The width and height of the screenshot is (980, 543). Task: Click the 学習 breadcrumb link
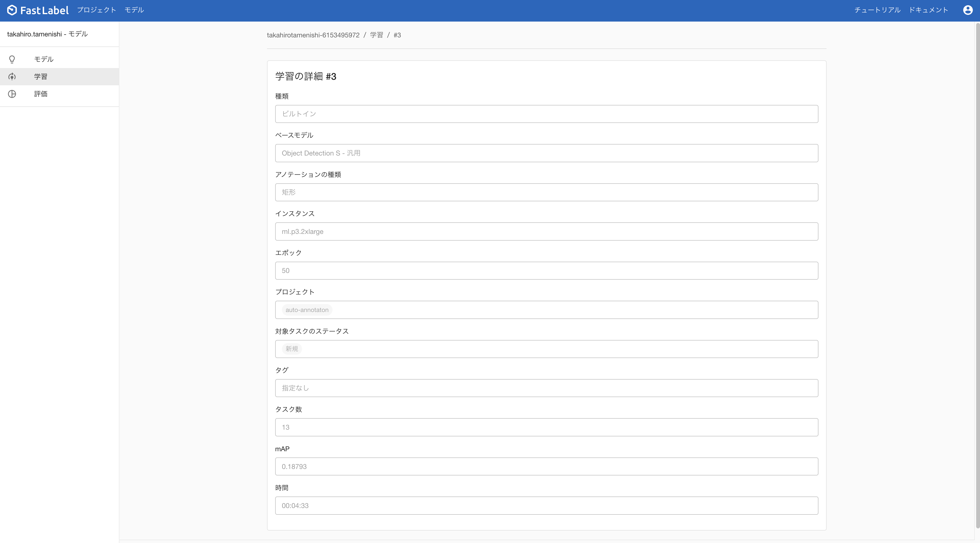[x=376, y=35]
